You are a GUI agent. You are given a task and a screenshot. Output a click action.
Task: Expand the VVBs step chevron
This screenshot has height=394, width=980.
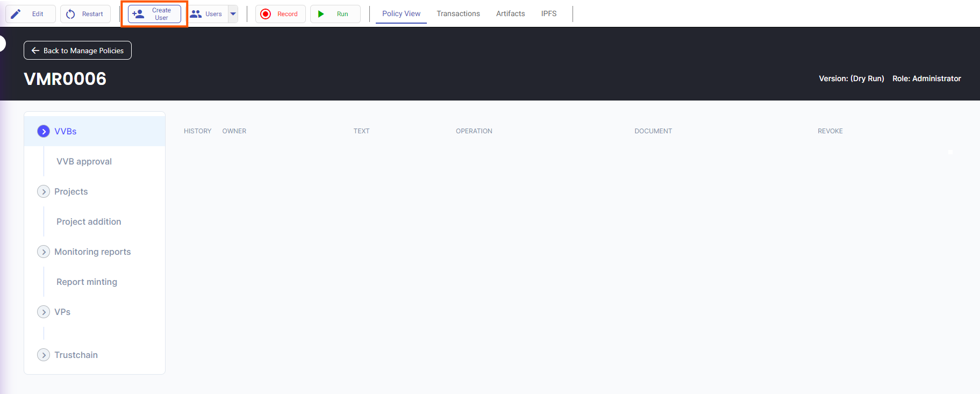[44, 131]
